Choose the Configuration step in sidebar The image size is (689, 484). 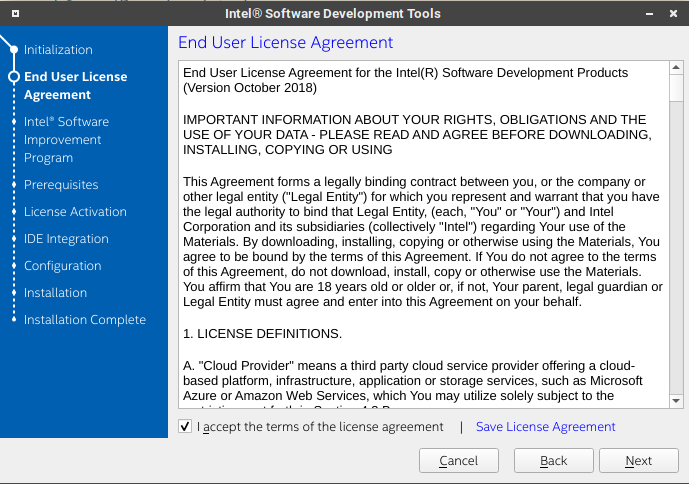point(62,266)
